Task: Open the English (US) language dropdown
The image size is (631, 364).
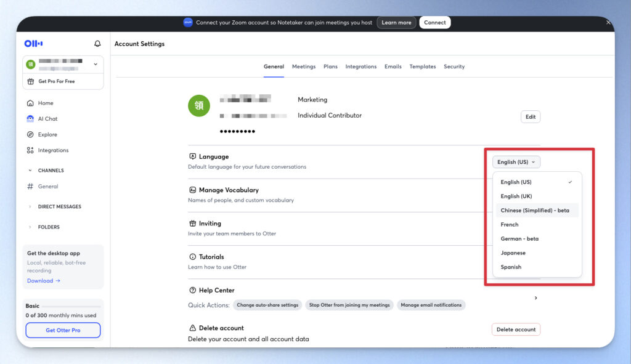Action: pos(516,162)
